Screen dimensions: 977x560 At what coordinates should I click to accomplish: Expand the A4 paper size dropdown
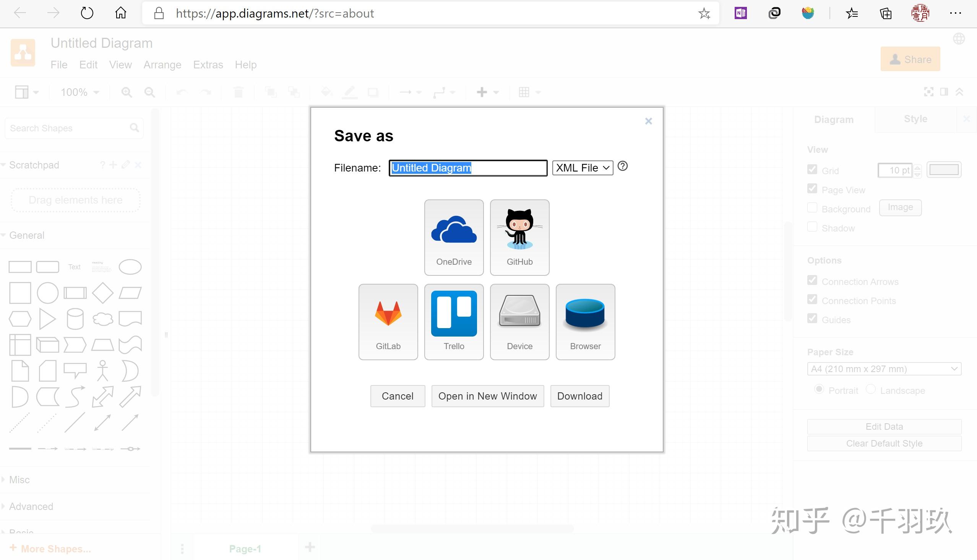pyautogui.click(x=884, y=369)
